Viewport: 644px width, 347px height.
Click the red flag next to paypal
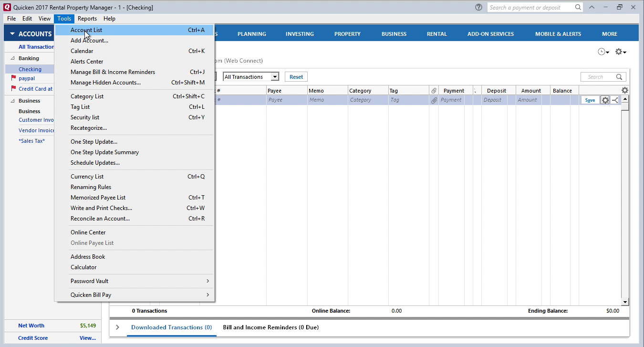coord(13,78)
